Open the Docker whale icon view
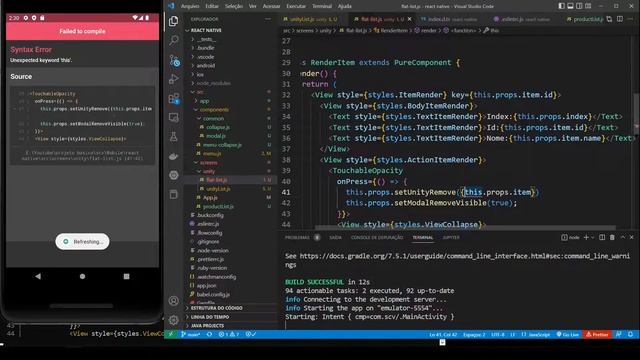640x360 pixels. pos(173,156)
